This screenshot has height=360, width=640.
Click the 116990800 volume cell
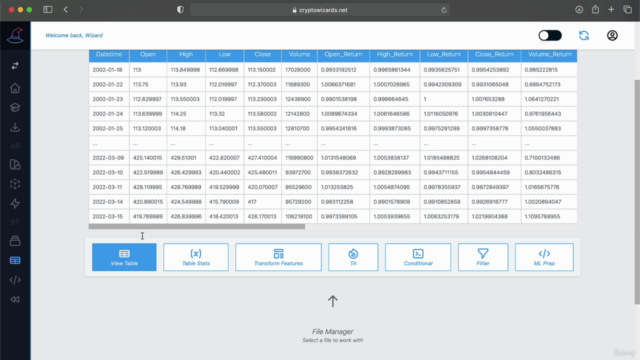coord(299,158)
